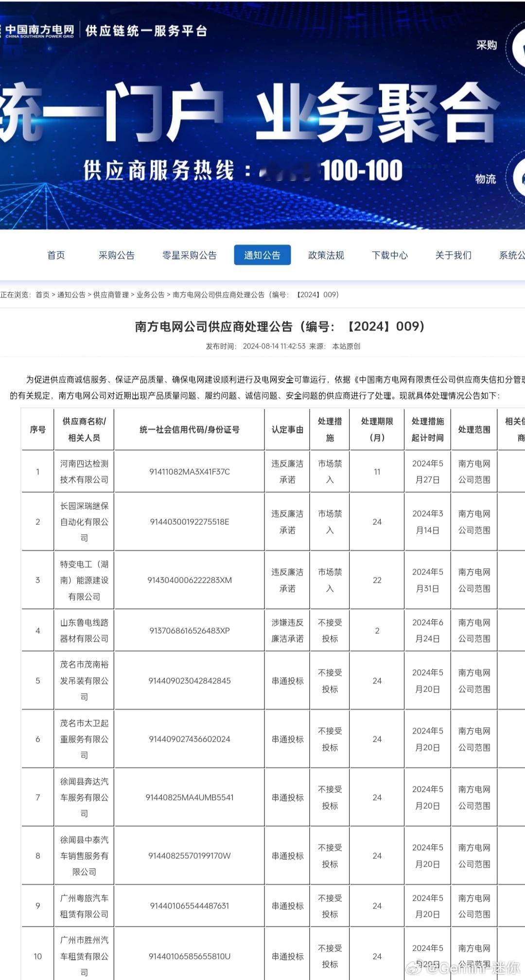This screenshot has width=525, height=980.
Task: Open the 政策法规 navigation tab
Action: pyautogui.click(x=326, y=255)
